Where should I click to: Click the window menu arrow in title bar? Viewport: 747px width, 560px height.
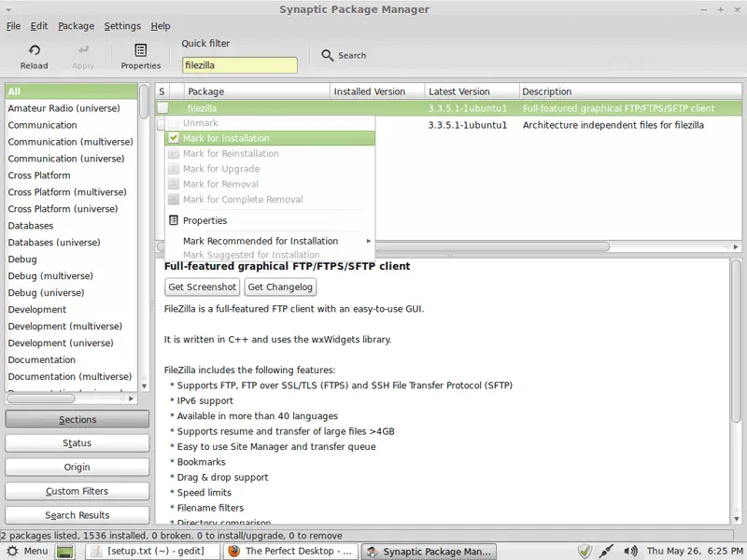tap(8, 9)
